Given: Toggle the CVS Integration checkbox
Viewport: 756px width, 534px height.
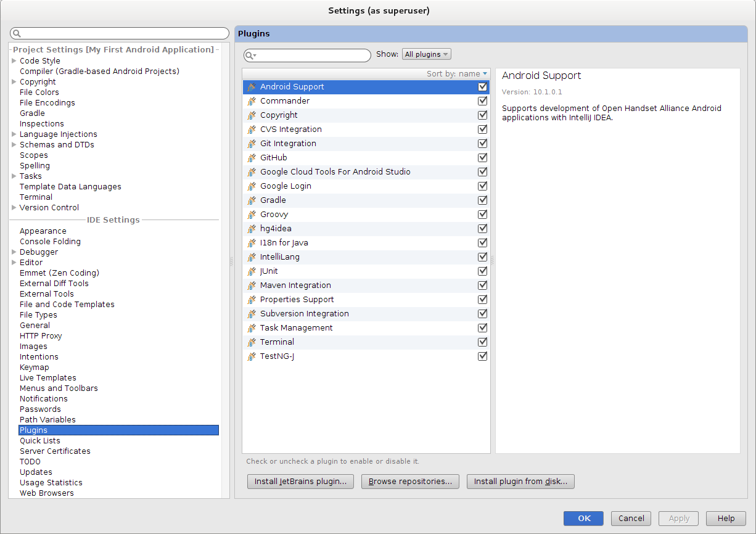Looking at the screenshot, I should [483, 129].
